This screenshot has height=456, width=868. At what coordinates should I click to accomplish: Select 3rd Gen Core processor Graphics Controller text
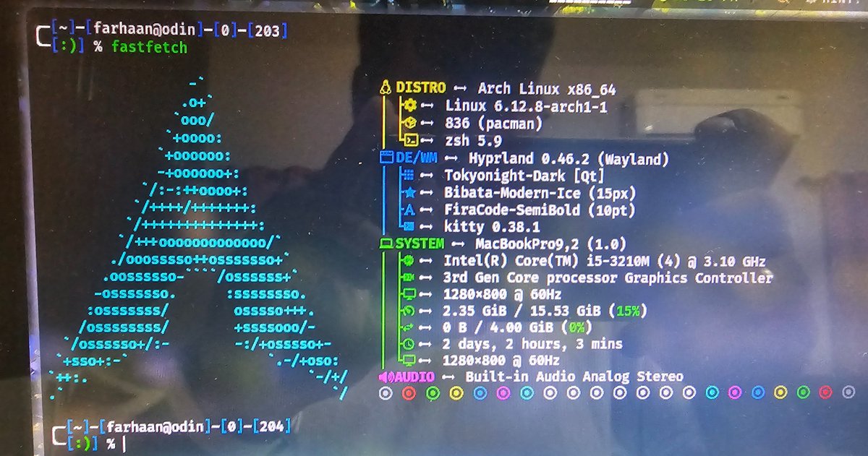pyautogui.click(x=608, y=278)
